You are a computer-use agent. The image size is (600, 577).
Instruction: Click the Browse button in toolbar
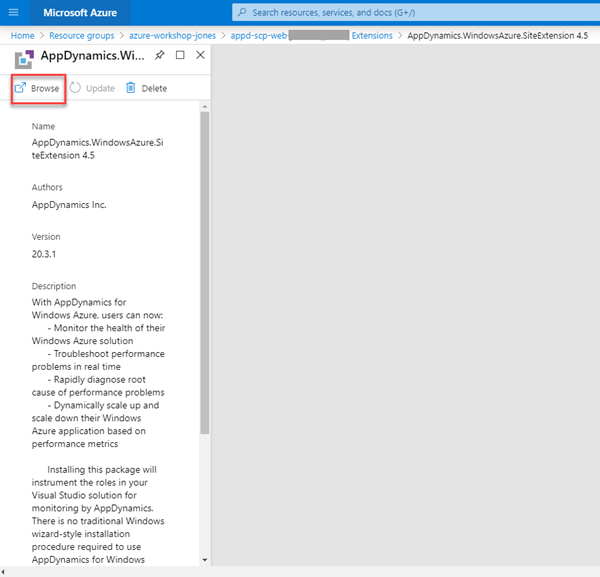click(x=37, y=88)
